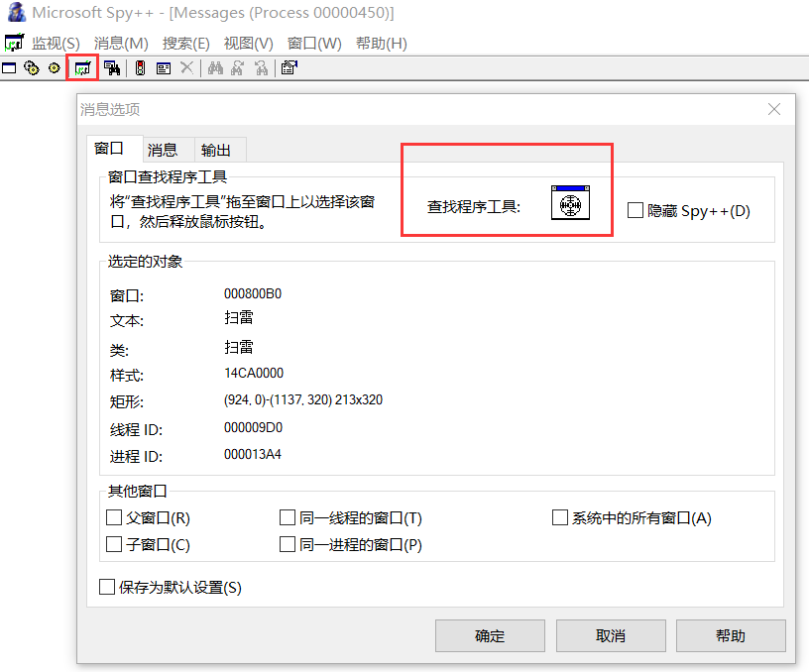809x672 pixels.
Task: Click the Find Window binoculars toolbar icon
Action: pos(112,67)
